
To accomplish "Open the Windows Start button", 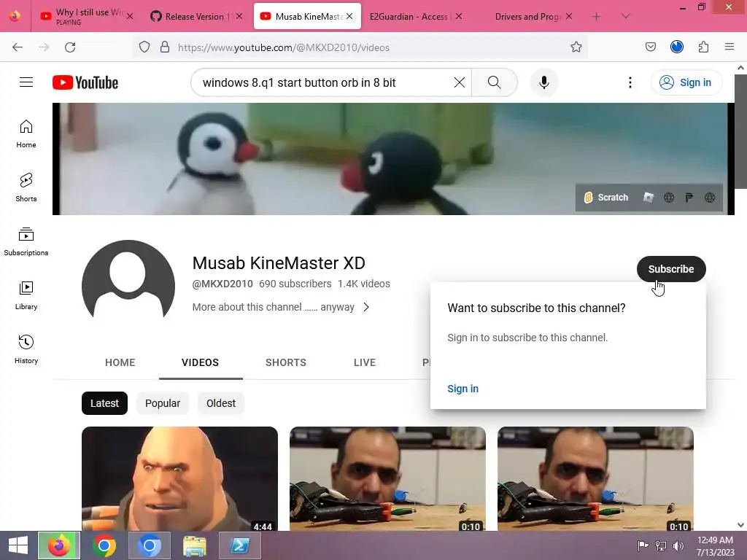I will (x=18, y=545).
